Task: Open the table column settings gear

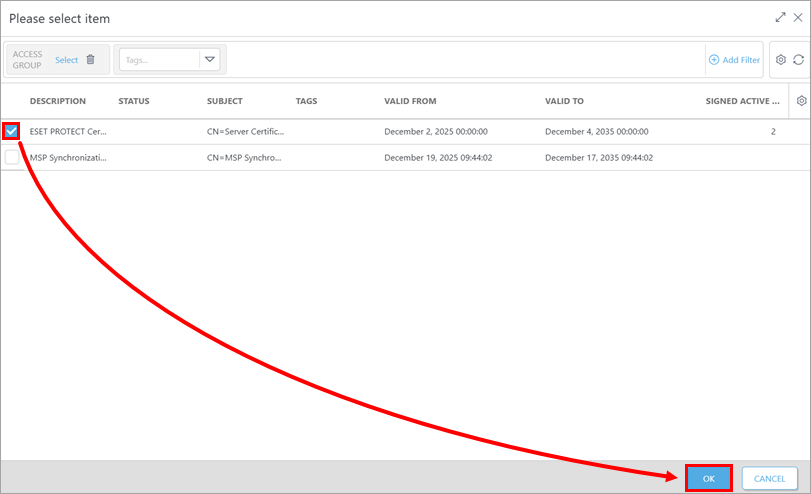Action: pos(801,101)
